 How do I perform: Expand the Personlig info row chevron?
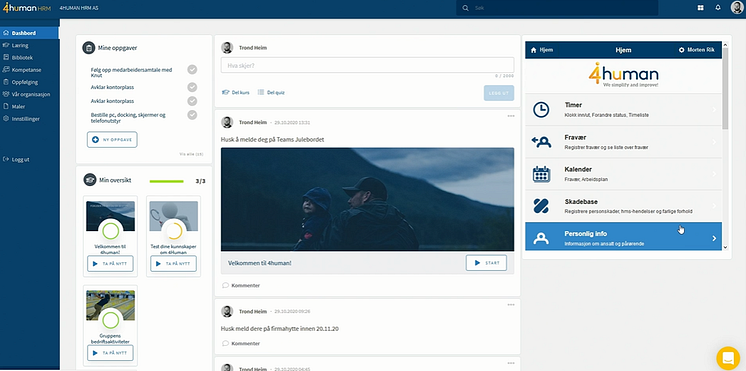point(714,238)
